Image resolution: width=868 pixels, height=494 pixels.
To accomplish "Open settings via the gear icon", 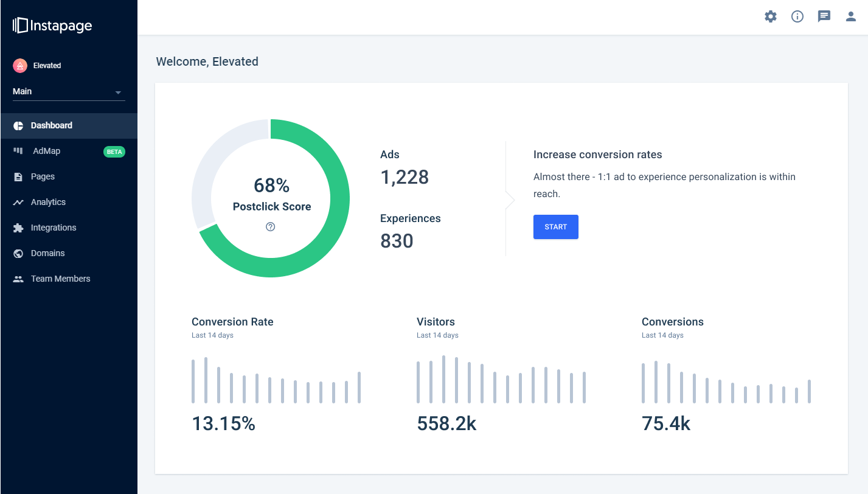I will coord(770,16).
